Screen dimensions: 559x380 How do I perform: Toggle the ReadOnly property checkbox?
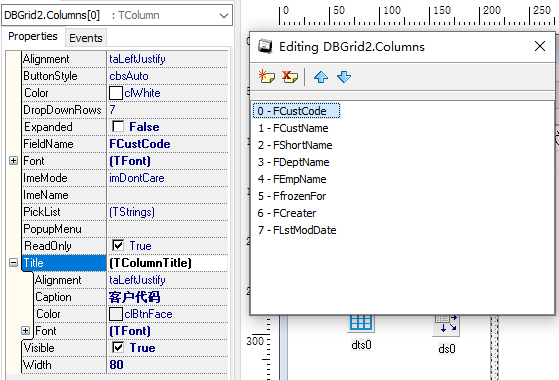pyautogui.click(x=118, y=245)
